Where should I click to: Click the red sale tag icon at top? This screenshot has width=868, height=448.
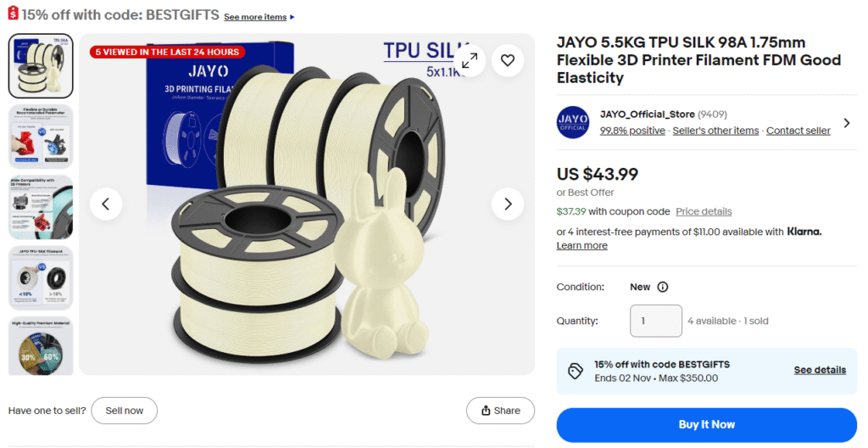tap(14, 14)
